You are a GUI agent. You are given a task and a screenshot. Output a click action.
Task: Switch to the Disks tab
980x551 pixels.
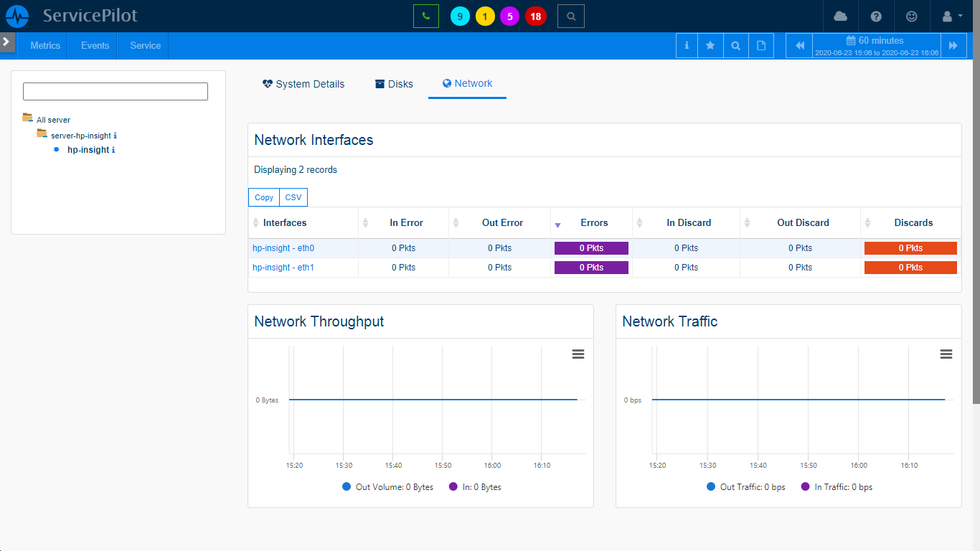point(393,83)
